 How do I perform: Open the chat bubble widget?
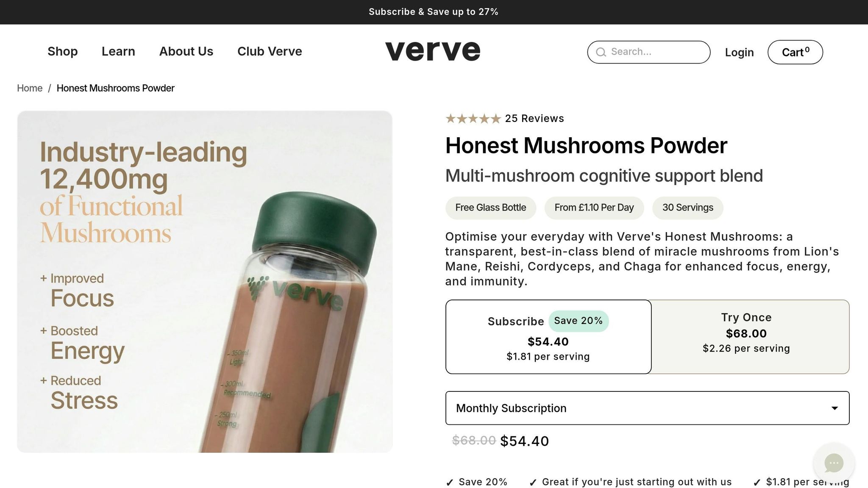833,463
